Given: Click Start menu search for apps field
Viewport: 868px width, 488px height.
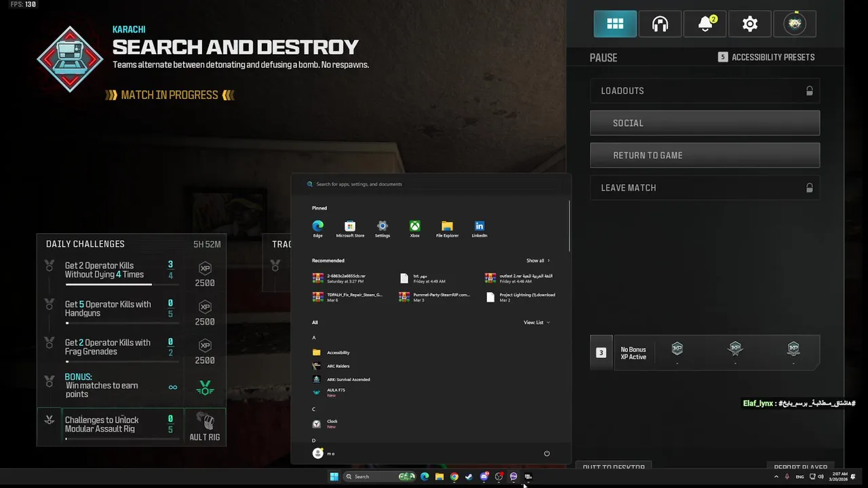Looking at the screenshot, I should [431, 184].
